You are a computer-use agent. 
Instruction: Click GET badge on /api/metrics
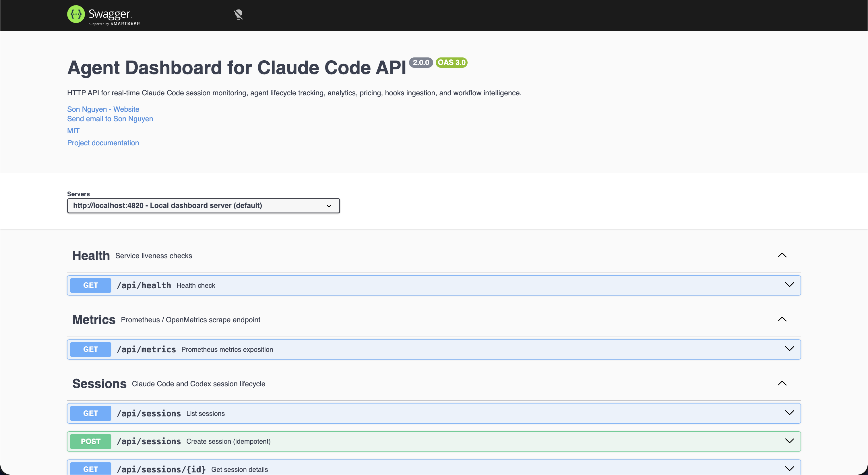click(91, 349)
